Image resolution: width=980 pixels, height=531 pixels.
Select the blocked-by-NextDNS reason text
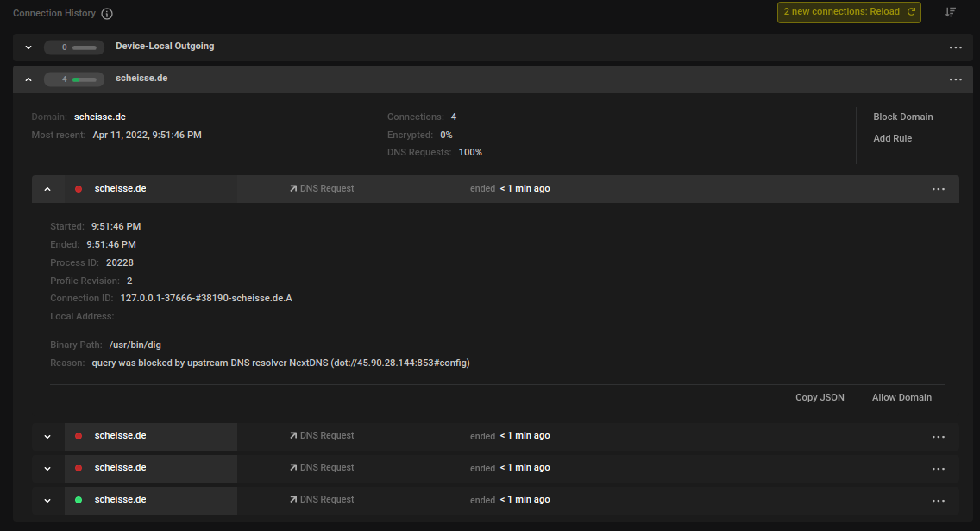[280, 363]
